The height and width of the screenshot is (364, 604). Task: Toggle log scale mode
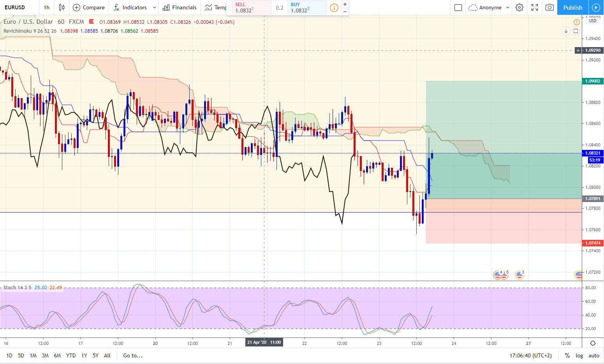[x=579, y=355]
